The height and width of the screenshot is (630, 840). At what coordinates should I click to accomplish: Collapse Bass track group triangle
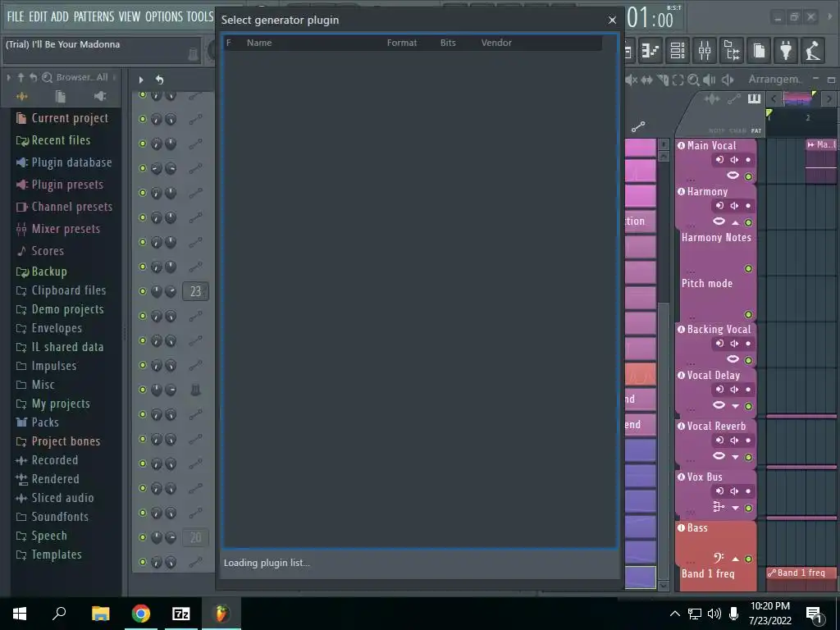736,559
